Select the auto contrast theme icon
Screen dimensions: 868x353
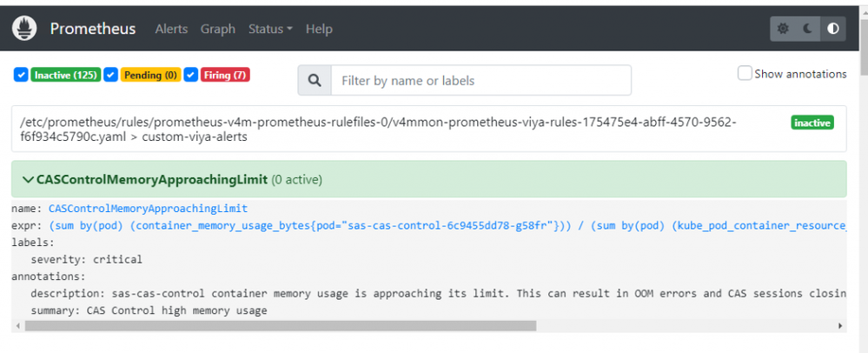point(833,29)
